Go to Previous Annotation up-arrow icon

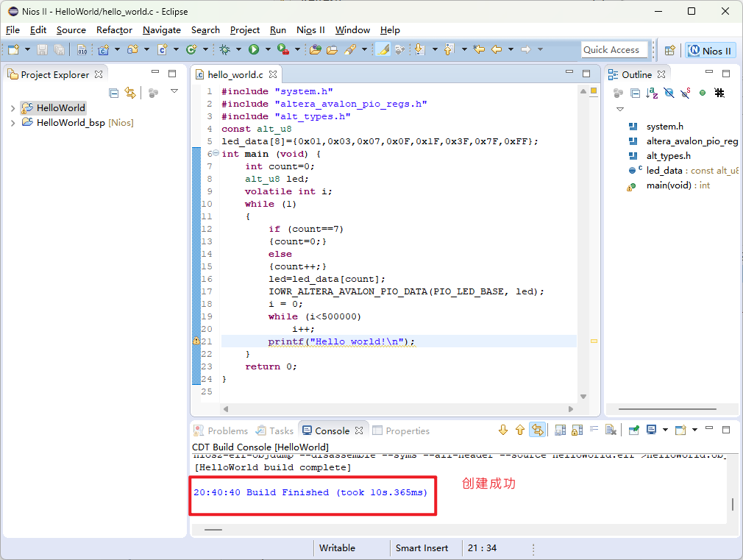(449, 49)
